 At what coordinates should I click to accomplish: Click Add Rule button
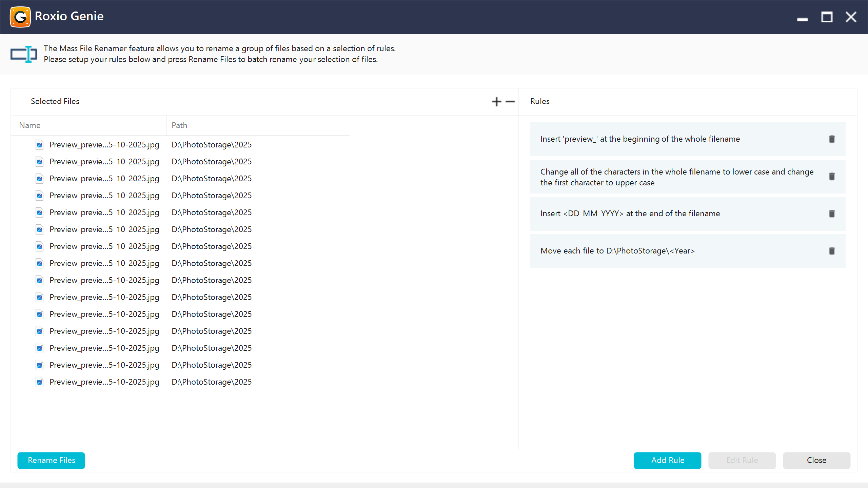pos(667,460)
